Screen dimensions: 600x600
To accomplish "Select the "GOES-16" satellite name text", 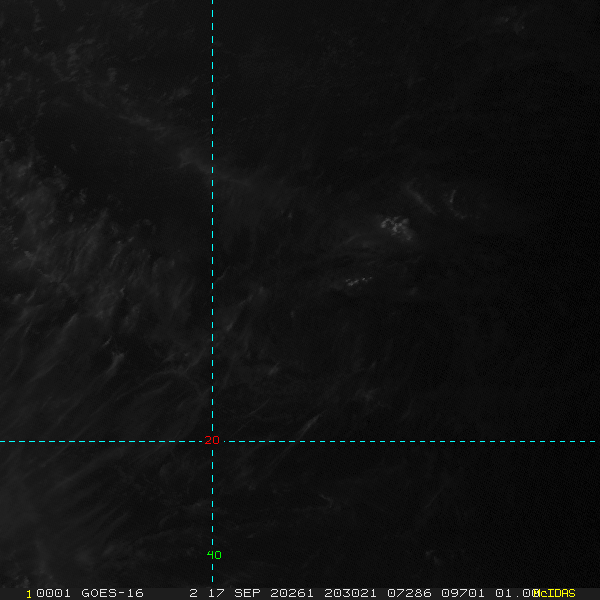I will tap(112, 593).
